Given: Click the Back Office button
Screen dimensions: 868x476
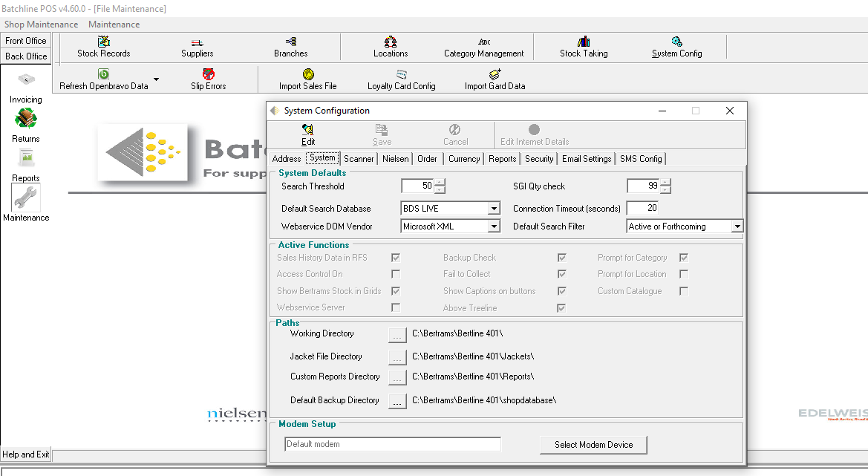Looking at the screenshot, I should pyautogui.click(x=26, y=56).
